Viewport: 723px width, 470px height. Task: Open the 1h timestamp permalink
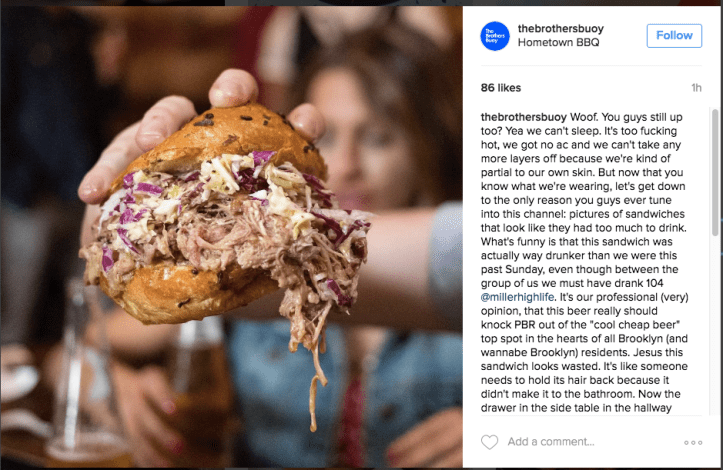pyautogui.click(x=696, y=88)
